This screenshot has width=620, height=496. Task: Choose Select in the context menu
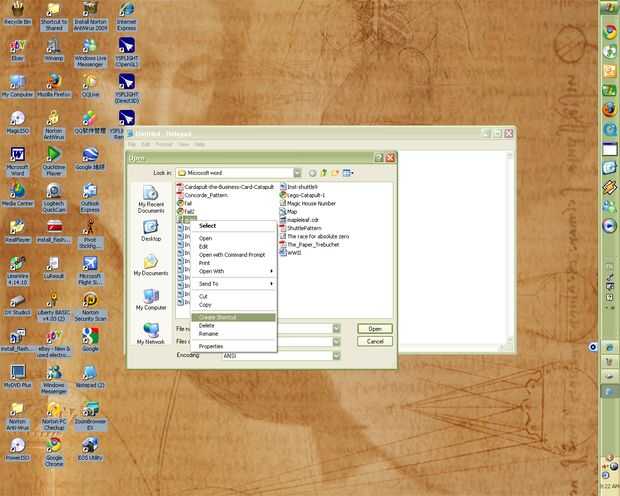(233, 226)
